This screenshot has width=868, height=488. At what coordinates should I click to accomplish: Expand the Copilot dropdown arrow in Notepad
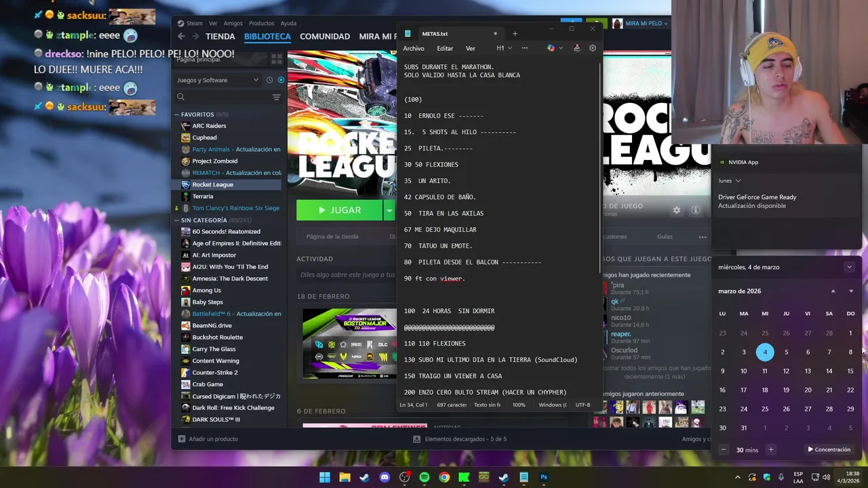click(x=561, y=48)
